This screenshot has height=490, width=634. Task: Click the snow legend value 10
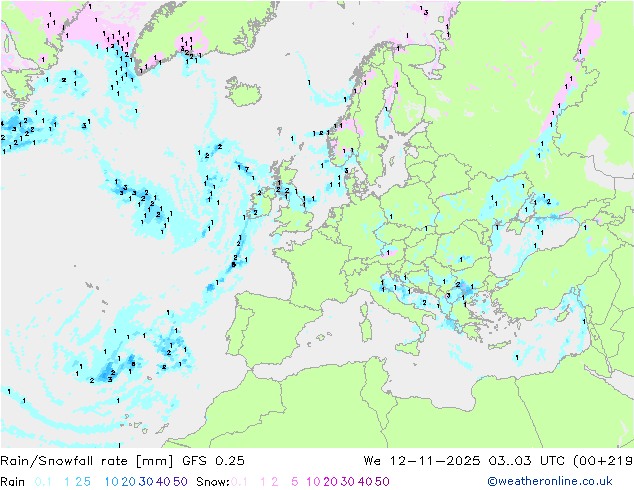[313, 482]
